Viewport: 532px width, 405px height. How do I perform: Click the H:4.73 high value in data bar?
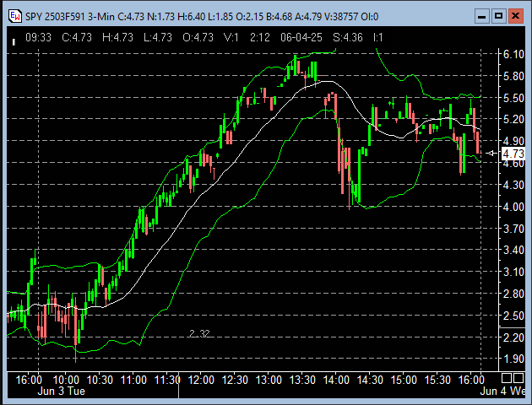coord(117,37)
